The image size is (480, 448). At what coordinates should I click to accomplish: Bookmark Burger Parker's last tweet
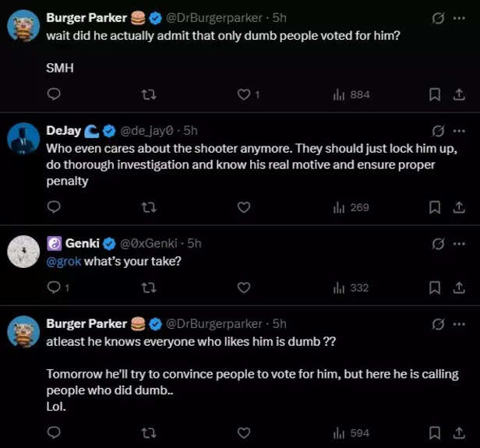435,432
